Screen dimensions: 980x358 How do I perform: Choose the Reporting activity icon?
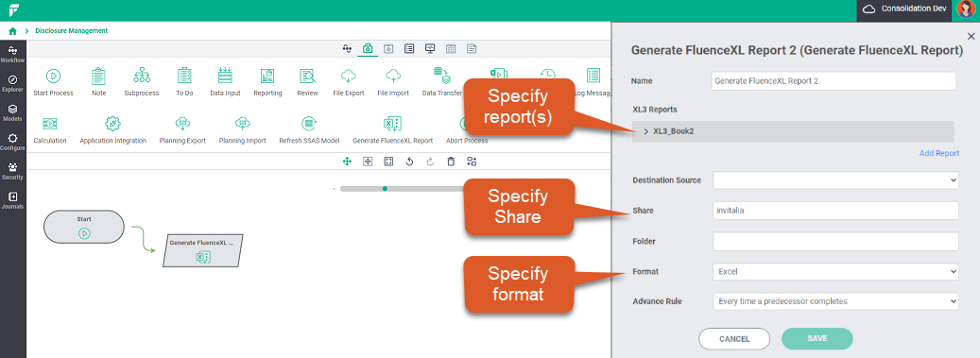point(267,77)
